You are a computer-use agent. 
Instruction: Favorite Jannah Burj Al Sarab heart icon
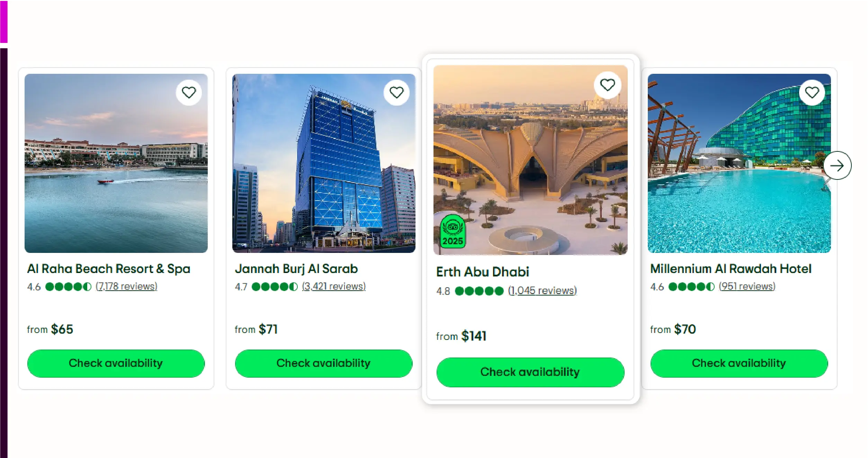coord(396,93)
